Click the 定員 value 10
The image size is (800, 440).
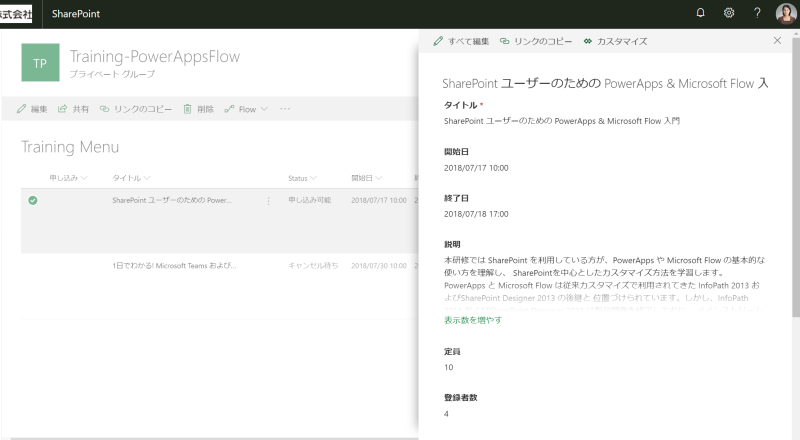(x=448, y=367)
